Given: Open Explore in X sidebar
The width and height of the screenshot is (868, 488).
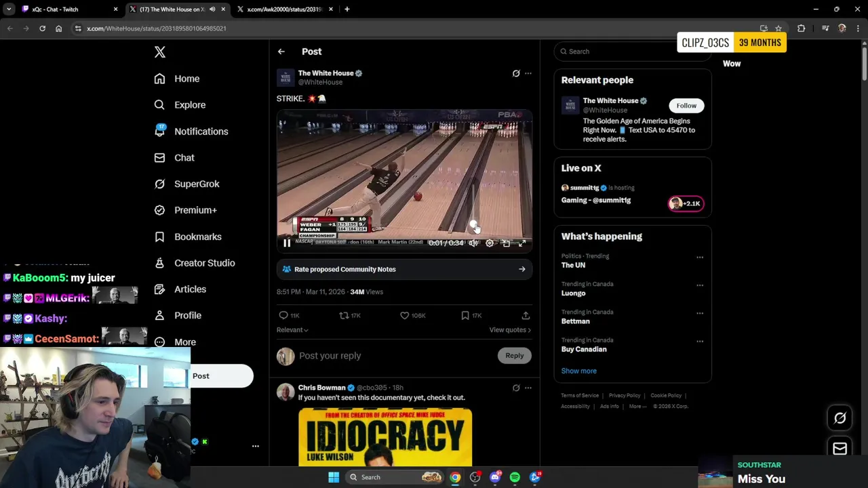Looking at the screenshot, I should tap(180, 105).
